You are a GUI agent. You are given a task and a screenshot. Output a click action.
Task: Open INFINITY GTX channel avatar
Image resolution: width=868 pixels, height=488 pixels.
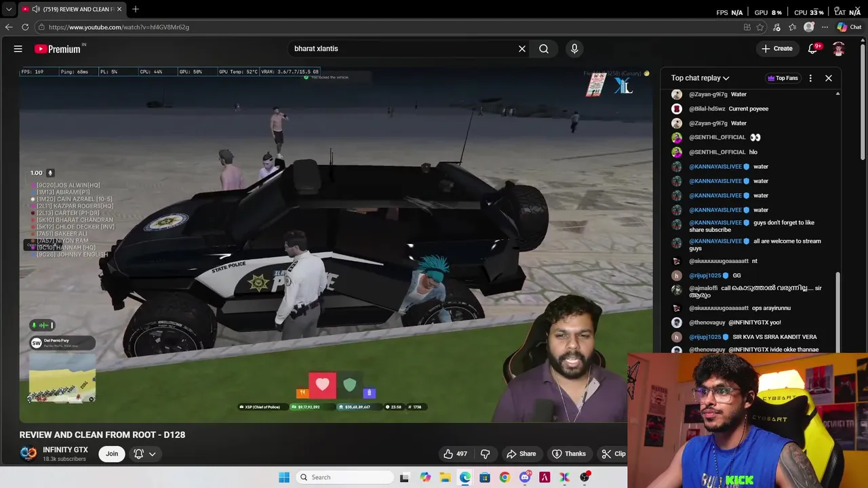click(28, 454)
